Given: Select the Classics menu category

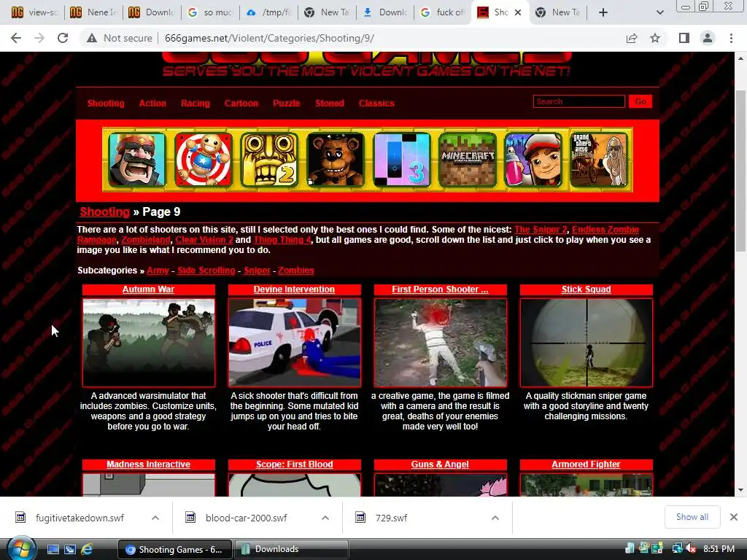Looking at the screenshot, I should [x=376, y=104].
